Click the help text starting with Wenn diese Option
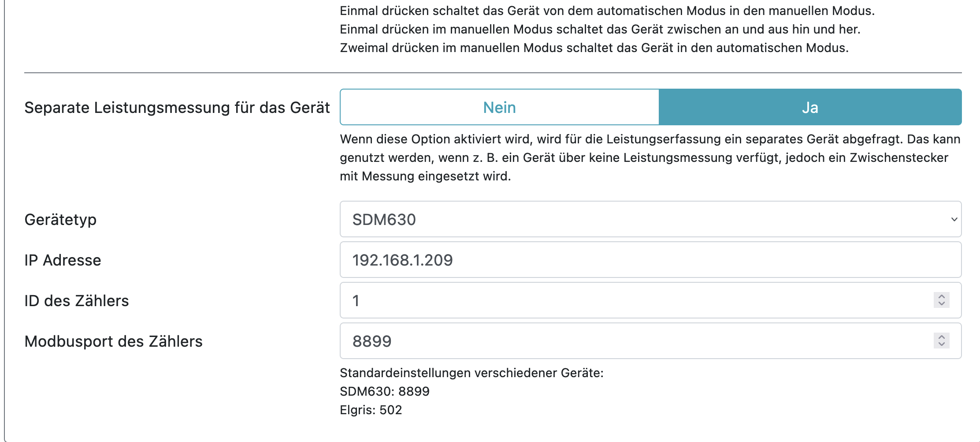The height and width of the screenshot is (442, 980). pyautogui.click(x=650, y=157)
